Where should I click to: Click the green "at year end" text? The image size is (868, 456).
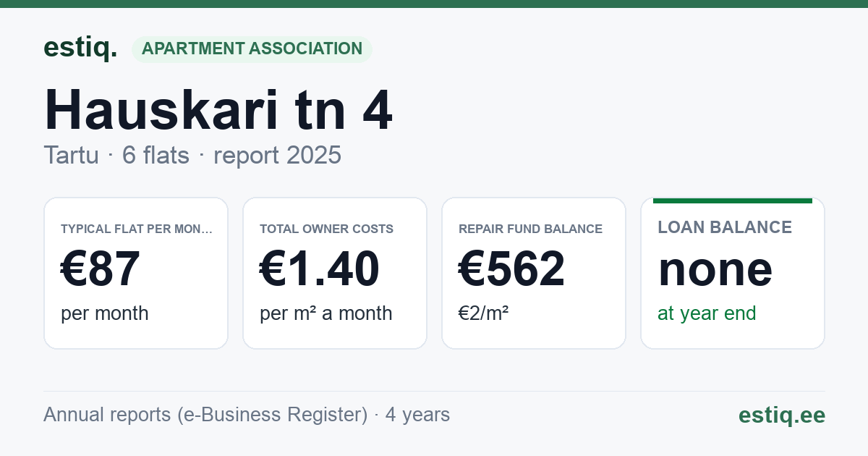[x=707, y=313]
